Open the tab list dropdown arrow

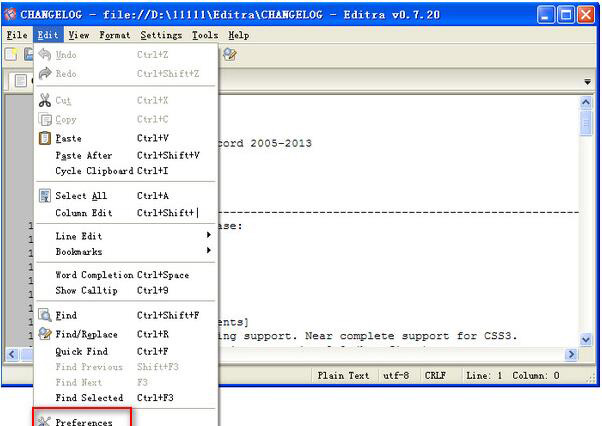[x=587, y=82]
